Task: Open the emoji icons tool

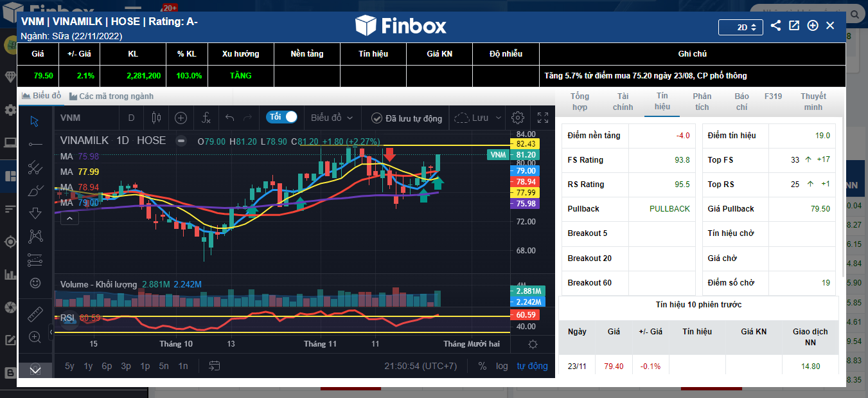Action: coord(35,283)
